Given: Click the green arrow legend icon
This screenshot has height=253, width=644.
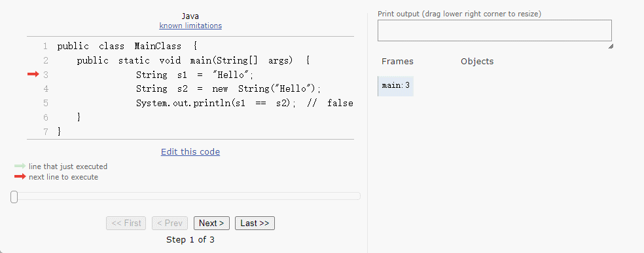Looking at the screenshot, I should point(20,166).
